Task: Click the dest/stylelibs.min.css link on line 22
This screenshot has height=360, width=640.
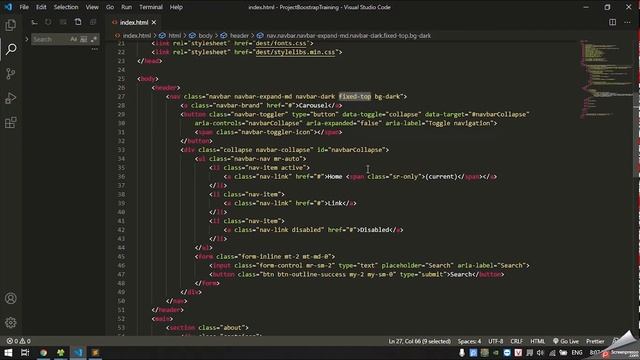Action: (x=295, y=52)
